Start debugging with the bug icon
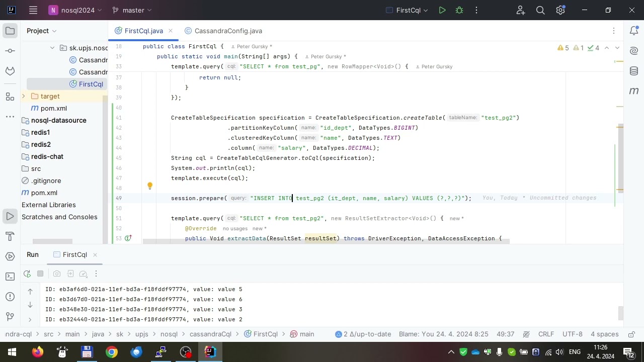Image resolution: width=644 pixels, height=362 pixels. click(459, 10)
